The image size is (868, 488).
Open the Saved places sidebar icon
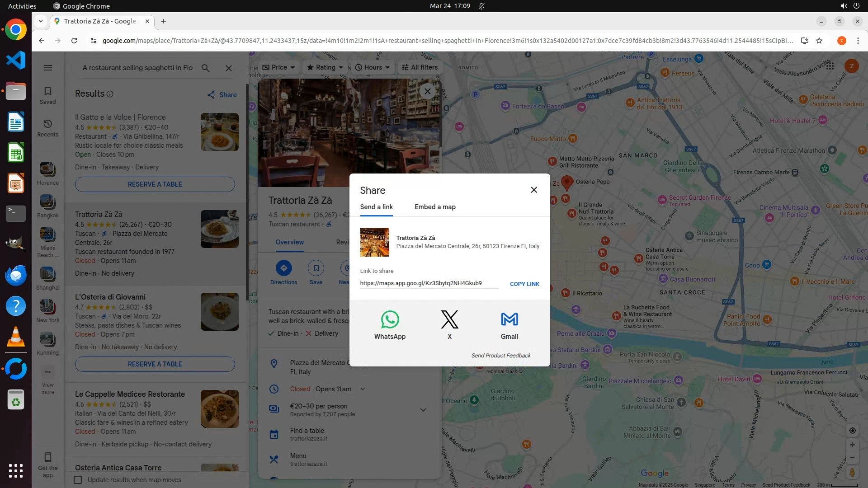tap(47, 95)
